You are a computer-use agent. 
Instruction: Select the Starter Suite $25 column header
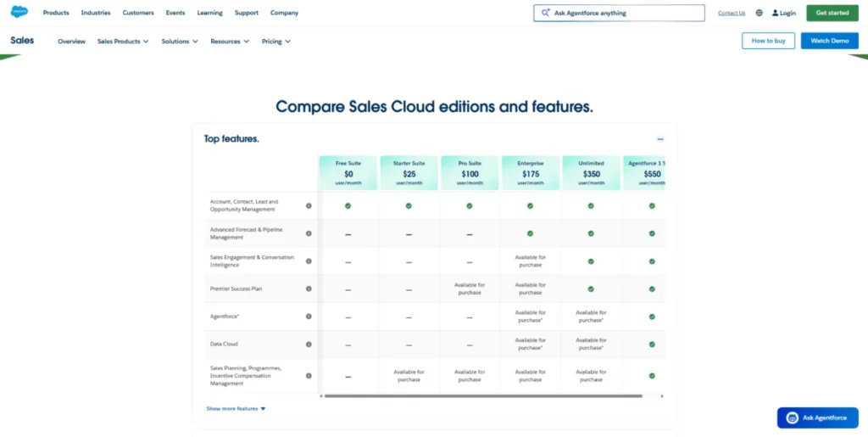click(x=409, y=173)
